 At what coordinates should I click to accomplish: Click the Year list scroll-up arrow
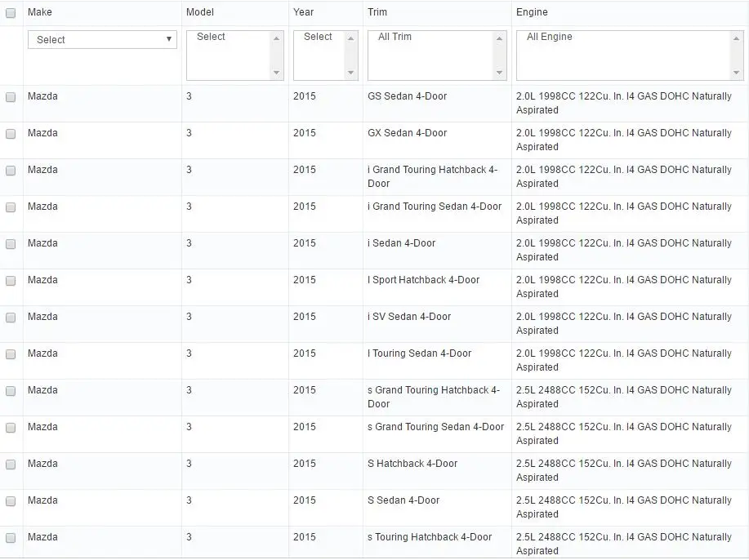click(x=351, y=38)
